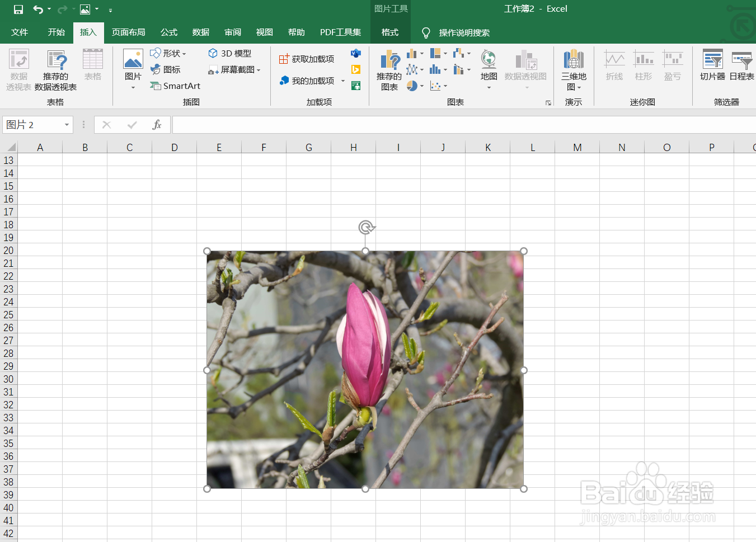Click Get Add-ins

307,59
